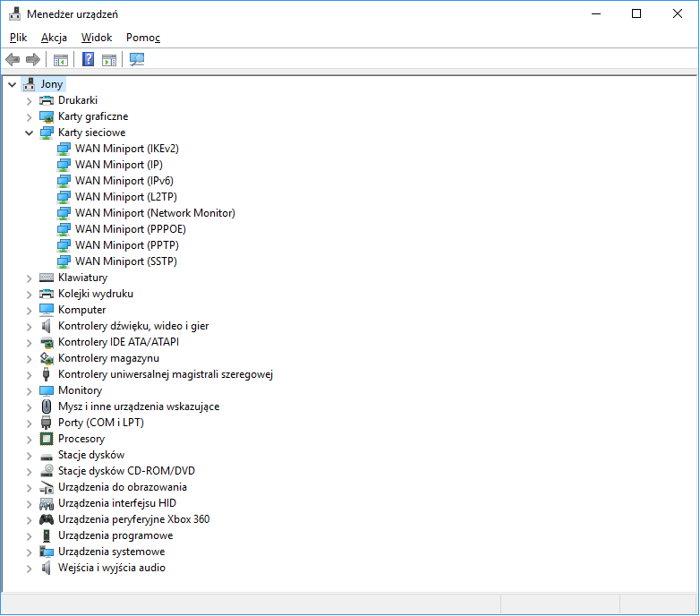Scan for hardware changes via monitor icon
This screenshot has width=700, height=616.
click(x=137, y=59)
